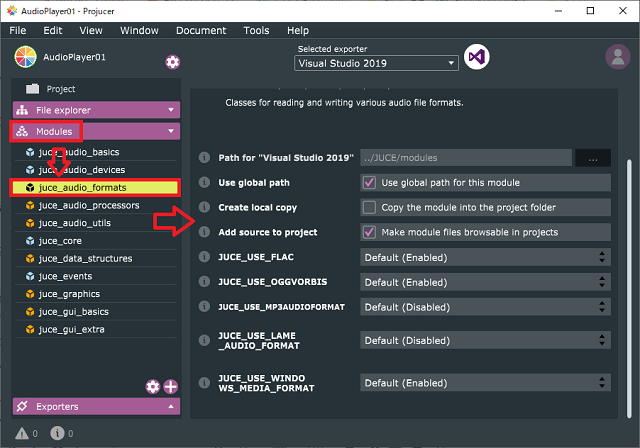Viewport: 640px width, 448px height.
Task: Check Copy the module into the project folder
Action: (x=369, y=207)
